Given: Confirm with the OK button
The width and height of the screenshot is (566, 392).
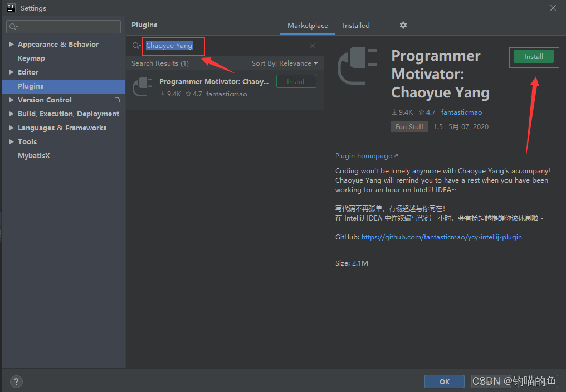Looking at the screenshot, I should tap(445, 381).
